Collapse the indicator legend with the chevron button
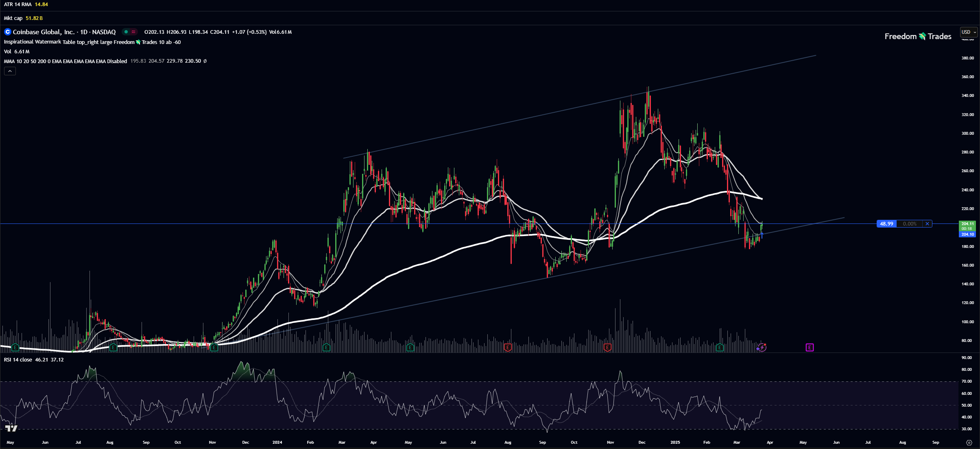This screenshot has width=980, height=449. [10, 71]
